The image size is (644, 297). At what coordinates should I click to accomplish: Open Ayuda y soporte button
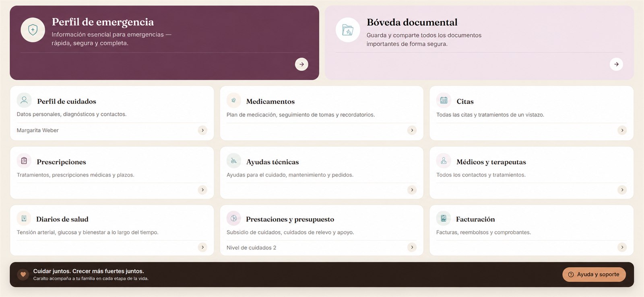(594, 274)
